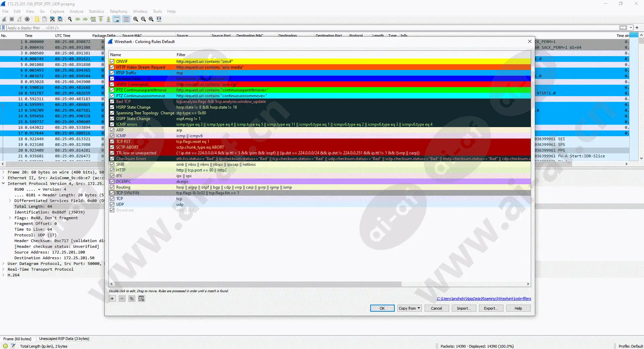Edit capture file properties icon in status bar
The image size is (644, 349).
click(13, 346)
